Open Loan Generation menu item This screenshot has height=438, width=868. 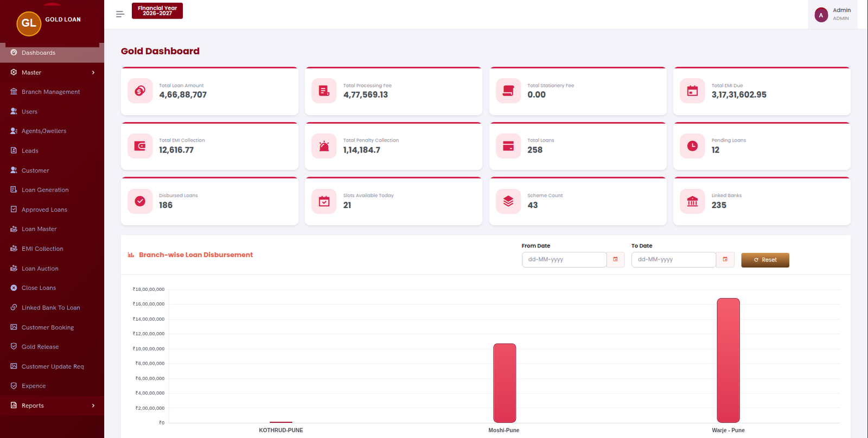[52, 190]
